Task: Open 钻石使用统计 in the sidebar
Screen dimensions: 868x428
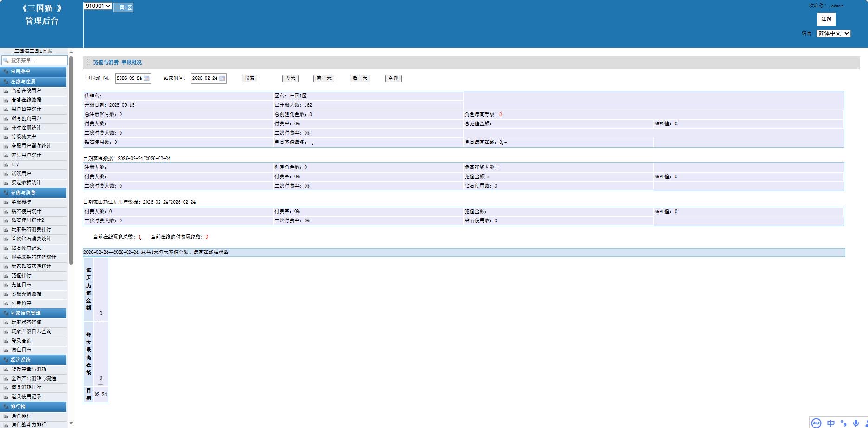Action: 26,211
